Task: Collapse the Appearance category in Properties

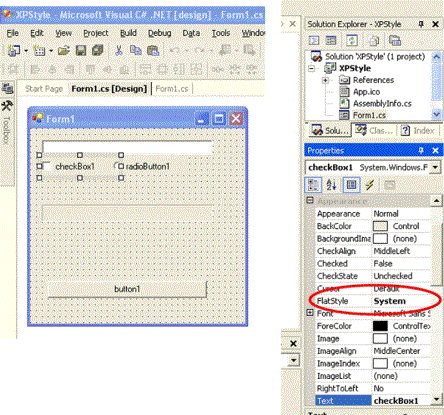Action: coord(310,201)
